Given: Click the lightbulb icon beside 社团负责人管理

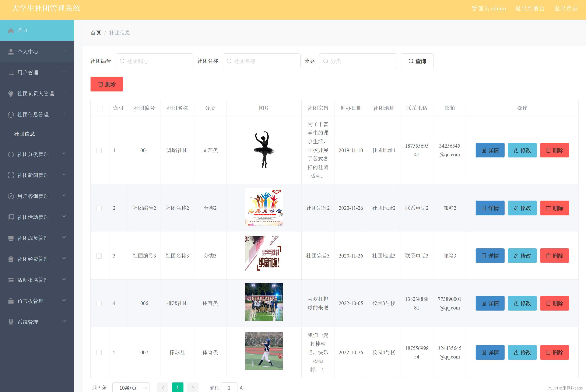Looking at the screenshot, I should coord(11,94).
